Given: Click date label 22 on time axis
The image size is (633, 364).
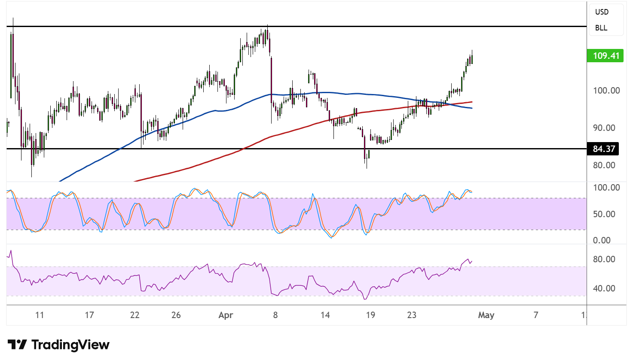Looking at the screenshot, I should pos(135,315).
